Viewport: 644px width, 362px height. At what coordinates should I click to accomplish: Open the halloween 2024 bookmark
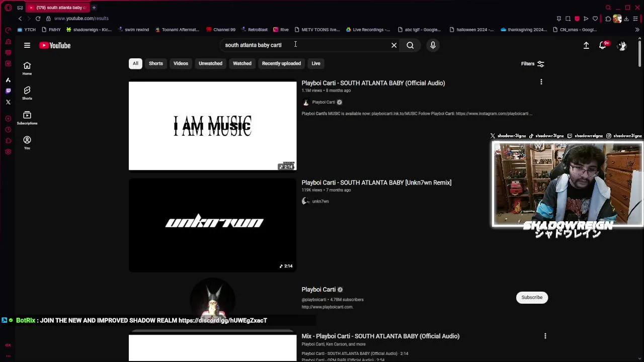tap(471, 30)
